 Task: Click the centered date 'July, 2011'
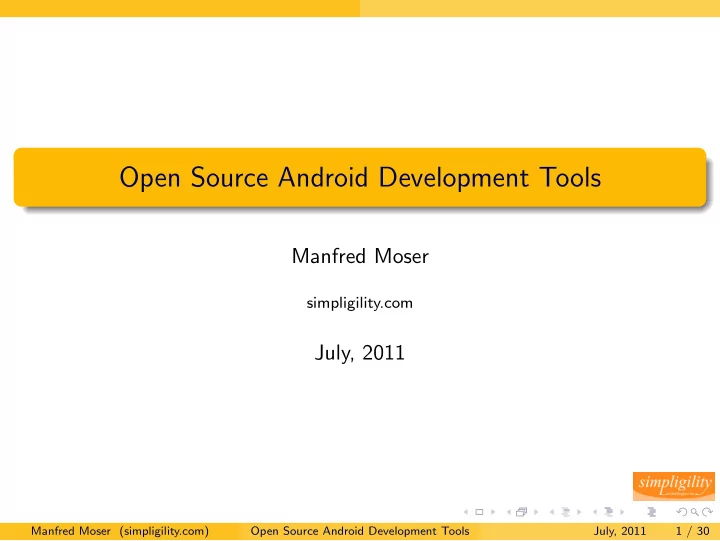coord(360,353)
